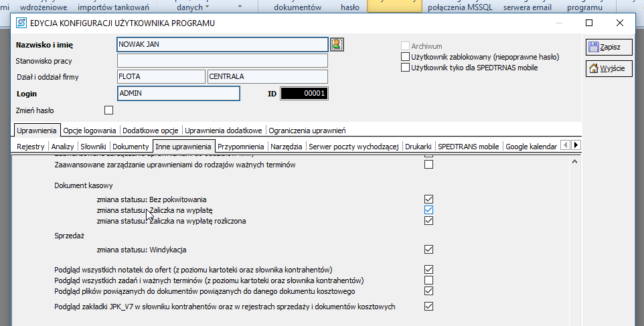Go to Ograniczenia uprawnień tab
Screen dimensions: 644x326
coord(307,131)
